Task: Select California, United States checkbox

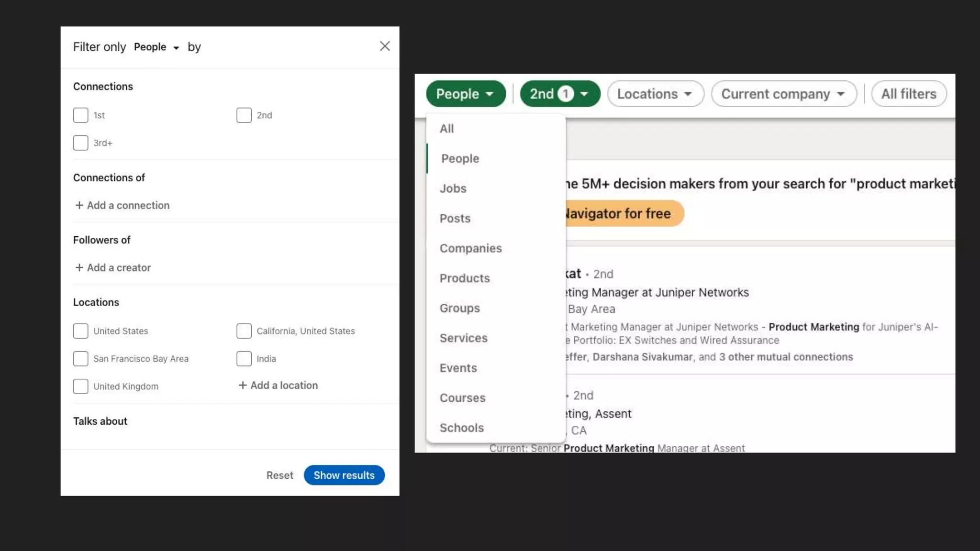Action: click(244, 331)
